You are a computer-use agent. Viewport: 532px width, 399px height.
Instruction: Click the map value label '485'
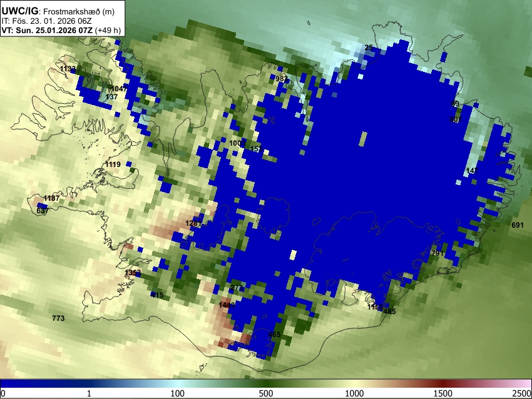click(x=389, y=311)
